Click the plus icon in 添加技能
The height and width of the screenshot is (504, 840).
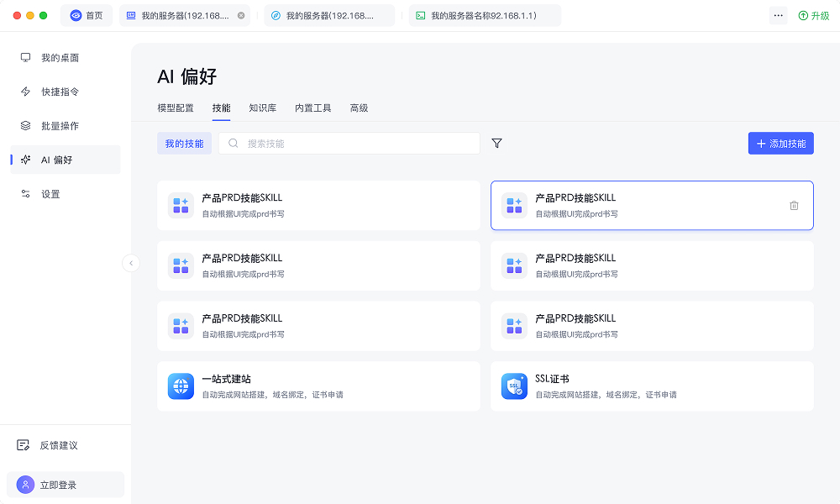761,144
